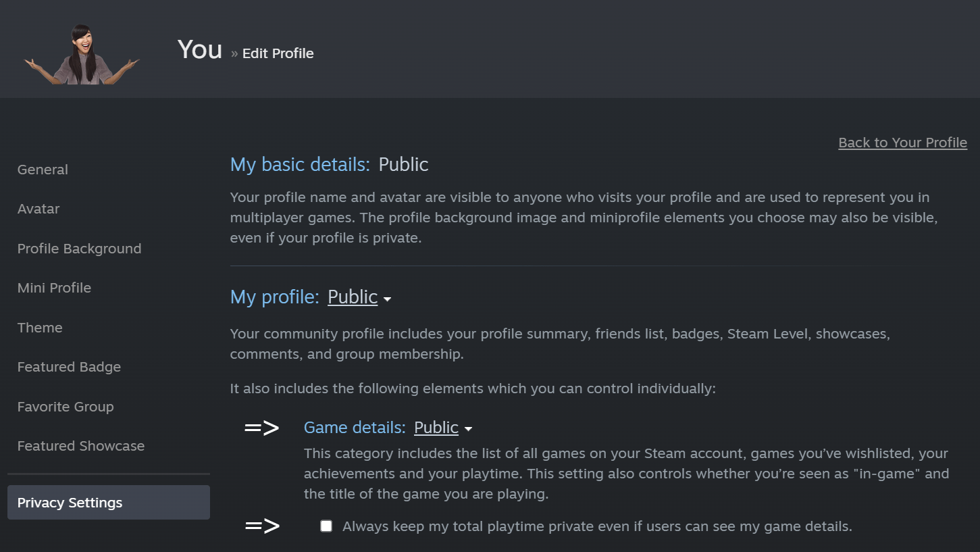980x552 pixels.
Task: Open the My profile Public dropdown
Action: 359,297
